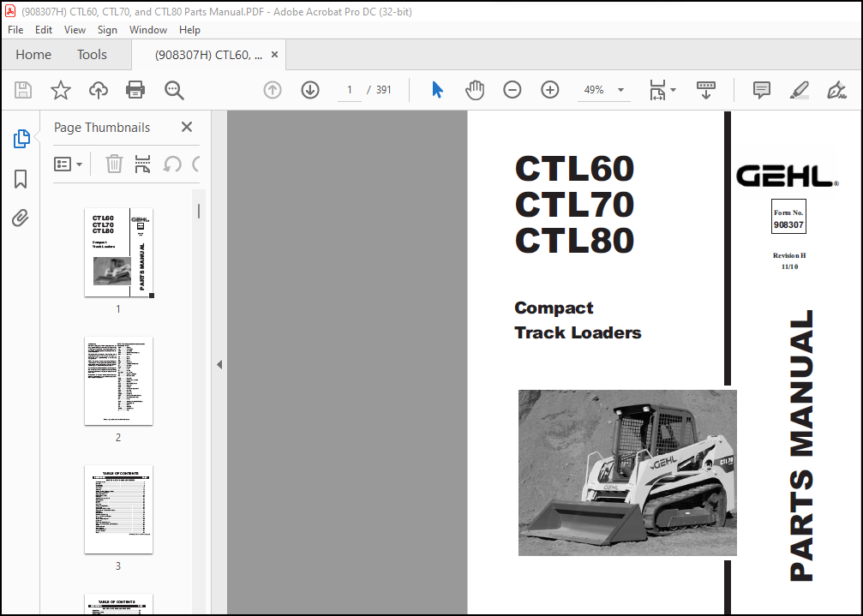Click the 'Track Loaders' text in document
The image size is (863, 616).
pos(578,332)
